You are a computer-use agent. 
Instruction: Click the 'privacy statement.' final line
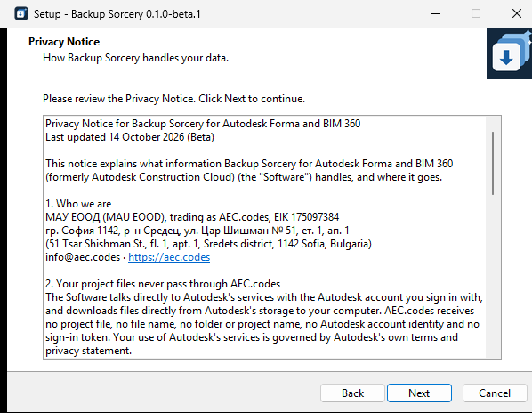pyautogui.click(x=89, y=351)
